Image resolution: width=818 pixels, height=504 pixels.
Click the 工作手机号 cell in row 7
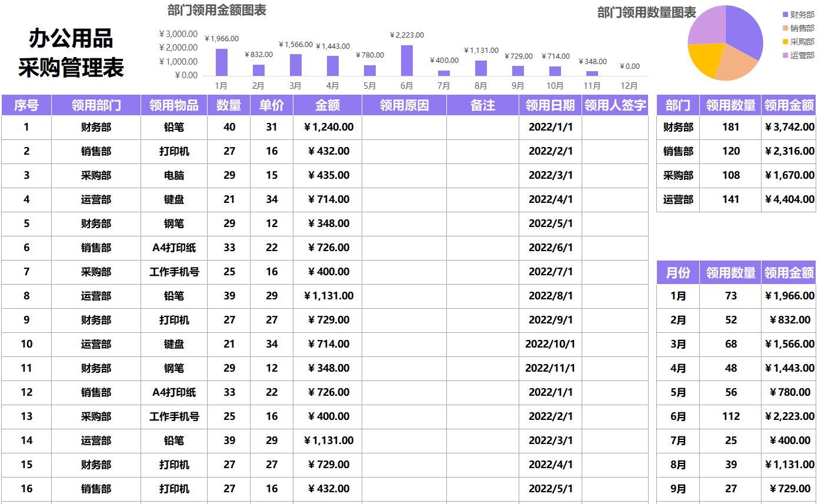pos(174,272)
